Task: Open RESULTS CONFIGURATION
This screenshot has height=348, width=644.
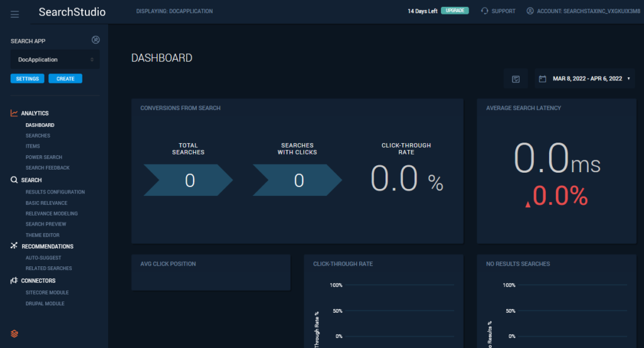Action: coord(55,192)
